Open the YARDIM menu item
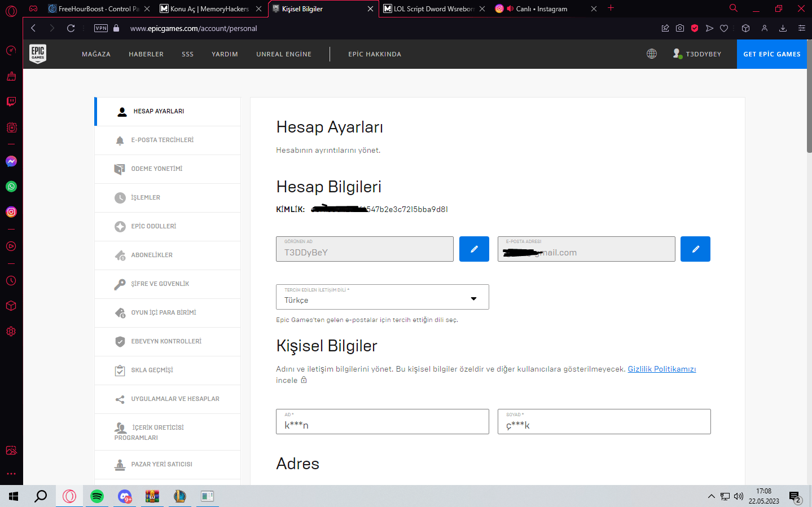Image resolution: width=812 pixels, height=507 pixels. click(225, 54)
